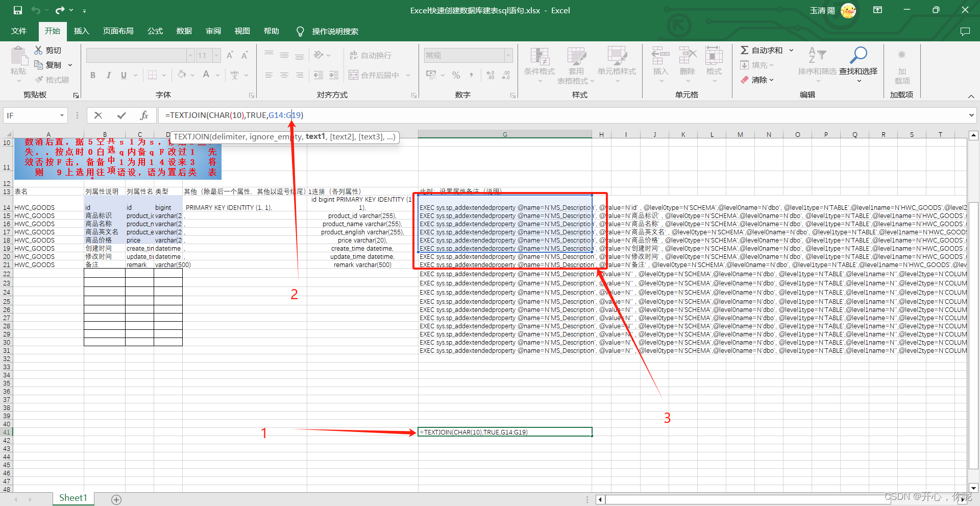980x506 pixels.
Task: Toggle Bold formatting button
Action: pos(93,75)
